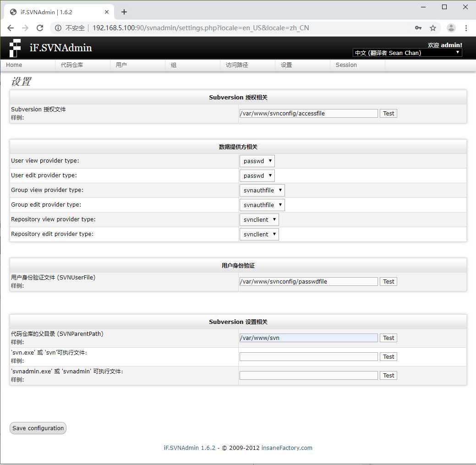
Task: Open the language selection dropdown
Action: tap(407, 53)
